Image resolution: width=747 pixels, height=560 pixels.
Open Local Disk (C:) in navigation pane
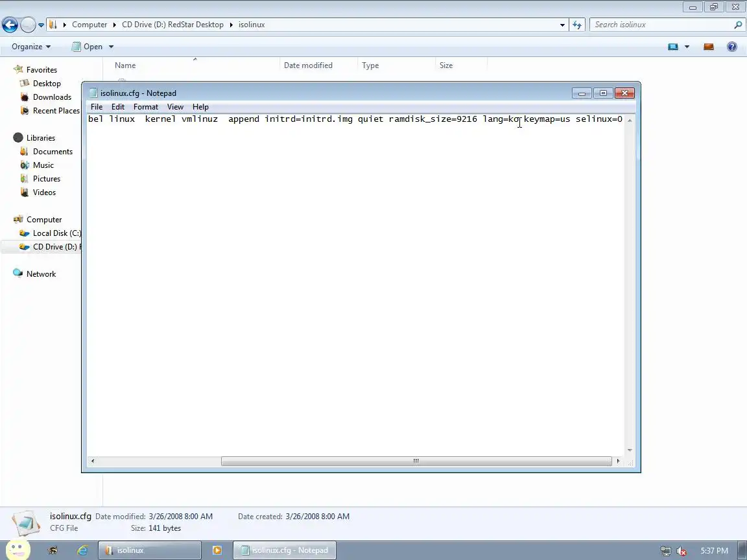tap(56, 233)
